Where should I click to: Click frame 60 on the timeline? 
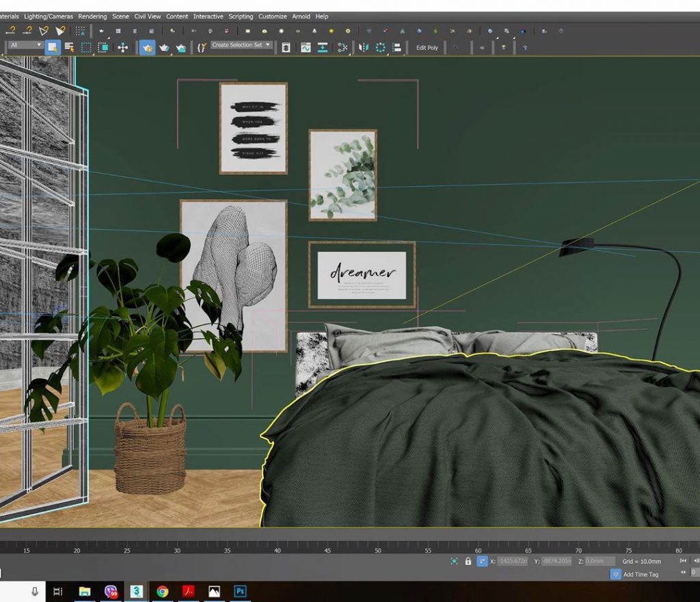pos(478,550)
